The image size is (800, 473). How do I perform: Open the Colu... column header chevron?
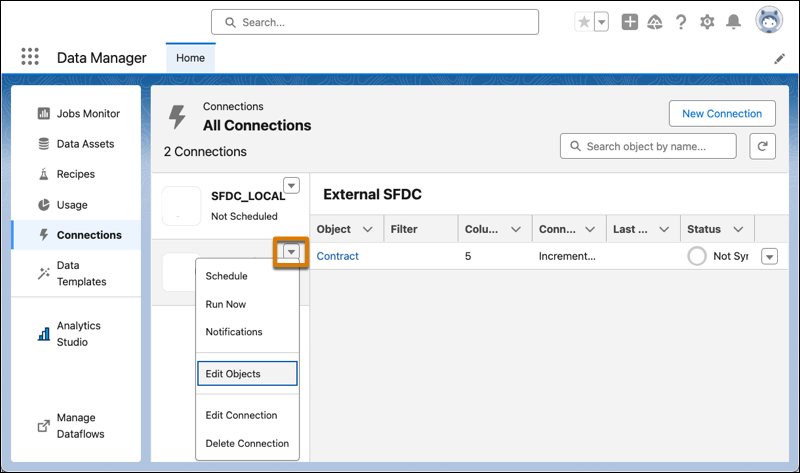pyautogui.click(x=516, y=230)
